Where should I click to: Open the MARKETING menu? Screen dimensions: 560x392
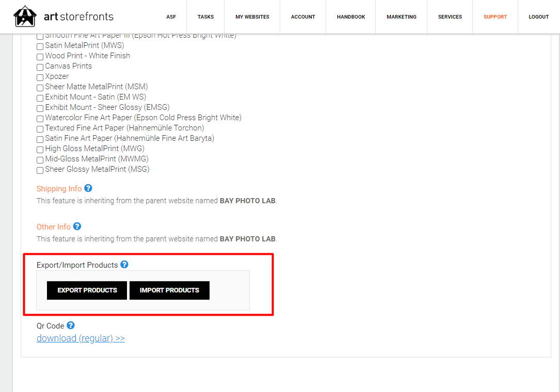tap(402, 17)
